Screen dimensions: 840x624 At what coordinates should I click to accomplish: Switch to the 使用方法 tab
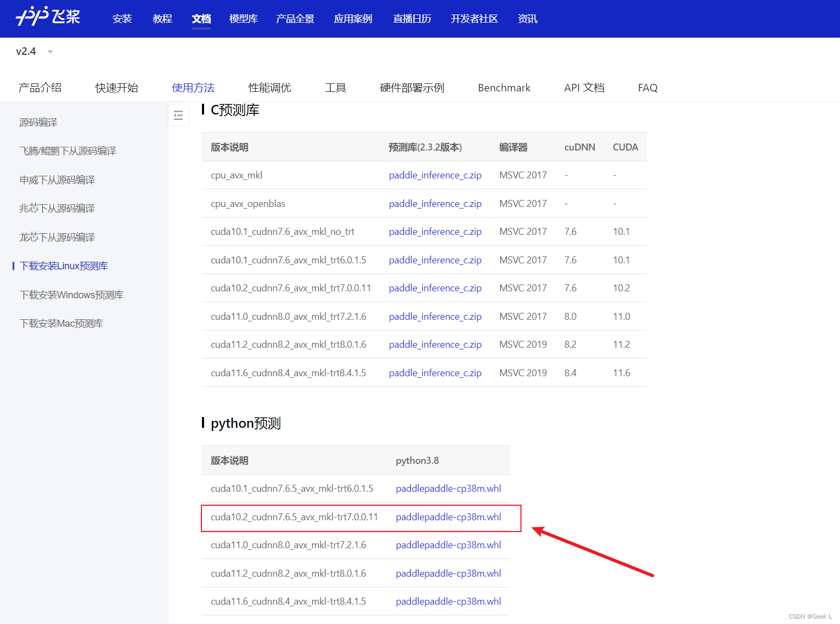click(x=193, y=88)
